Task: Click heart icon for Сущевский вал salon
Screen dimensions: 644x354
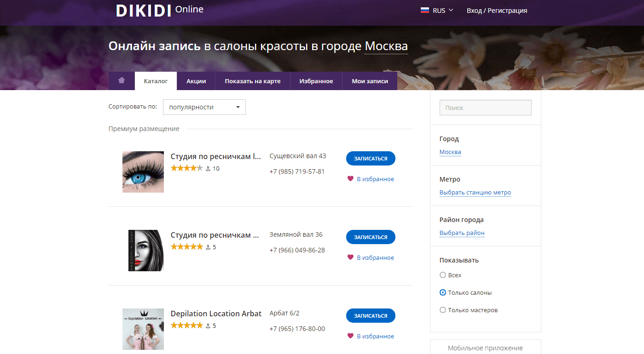Action: pyautogui.click(x=350, y=179)
